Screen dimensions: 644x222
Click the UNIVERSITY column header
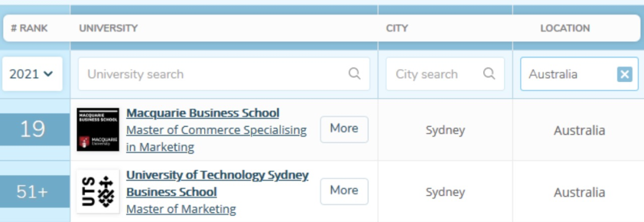tap(109, 29)
